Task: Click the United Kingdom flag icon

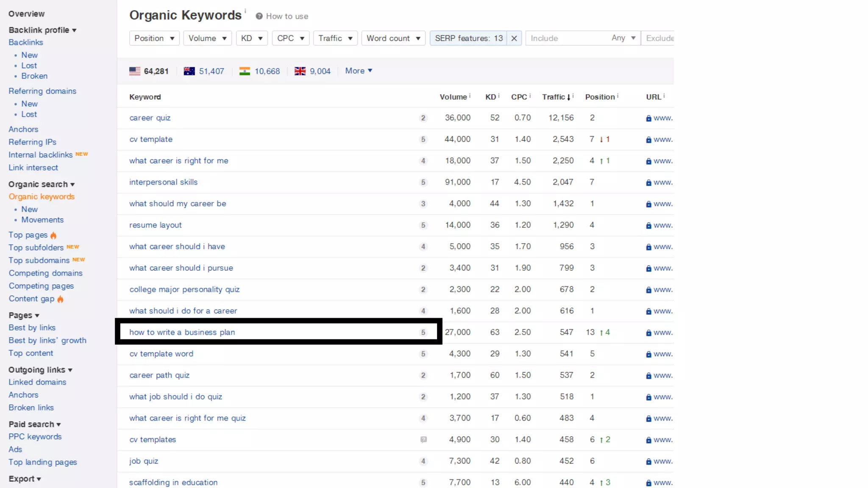Action: 300,71
